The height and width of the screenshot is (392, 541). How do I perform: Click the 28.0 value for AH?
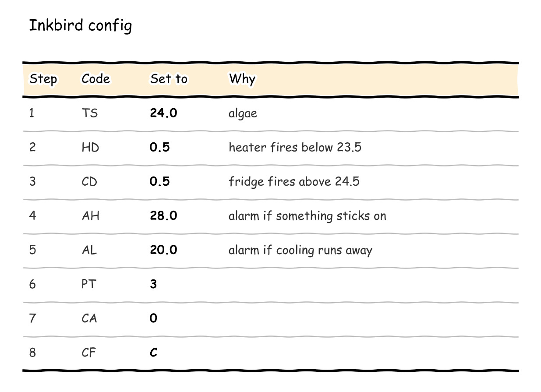[x=163, y=215]
